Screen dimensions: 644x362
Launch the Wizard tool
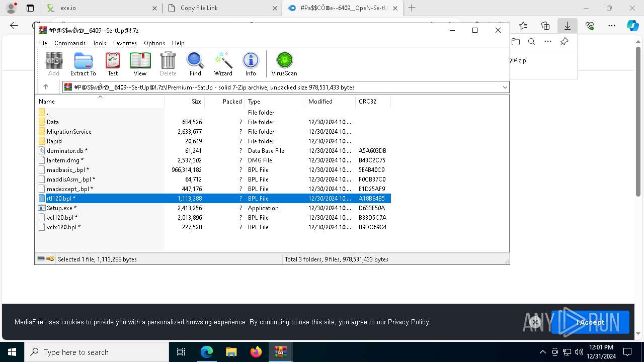(223, 64)
